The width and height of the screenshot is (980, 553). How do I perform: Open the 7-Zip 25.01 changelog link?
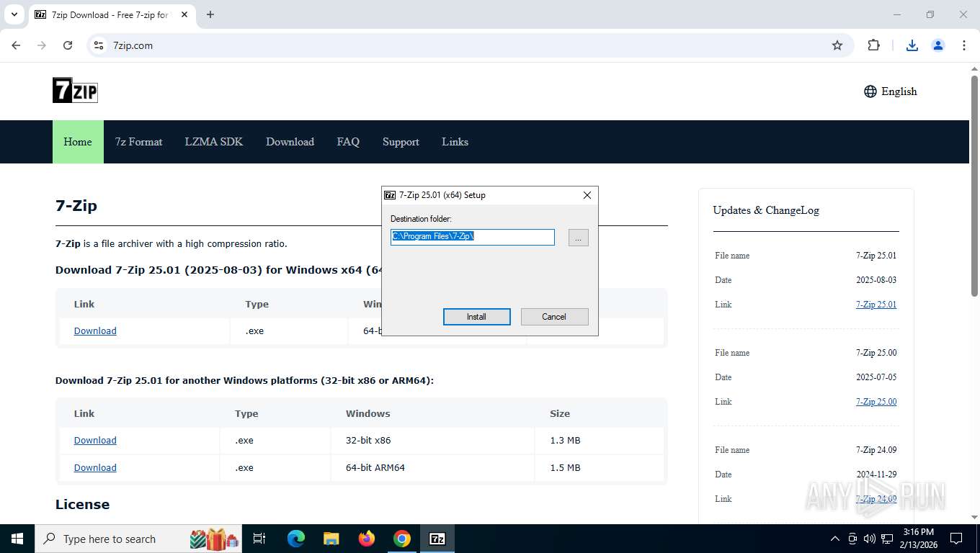pos(876,305)
